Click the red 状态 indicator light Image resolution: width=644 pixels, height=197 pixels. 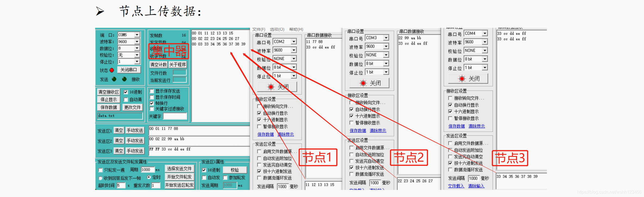tap(112, 70)
